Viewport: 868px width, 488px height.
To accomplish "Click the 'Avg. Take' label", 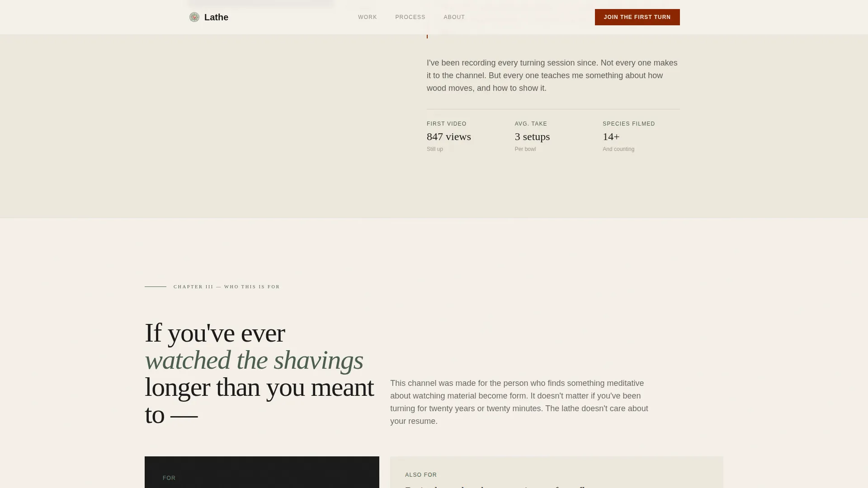I will pos(531,124).
